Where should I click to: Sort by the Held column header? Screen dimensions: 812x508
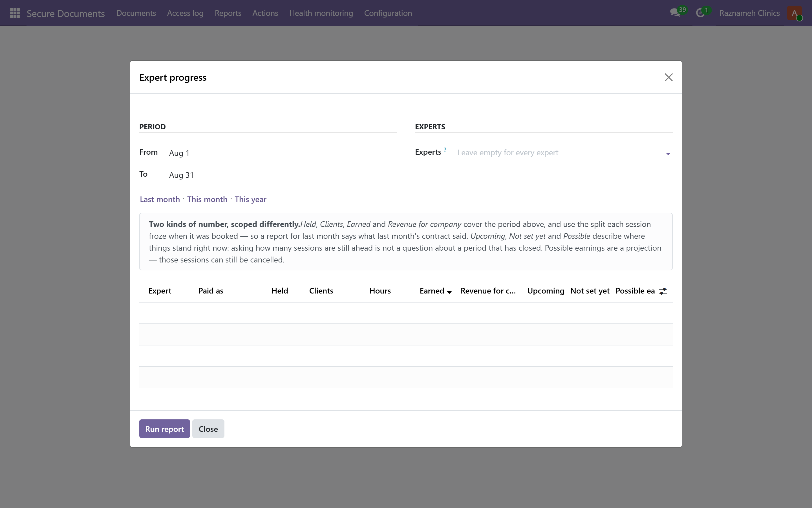point(279,291)
